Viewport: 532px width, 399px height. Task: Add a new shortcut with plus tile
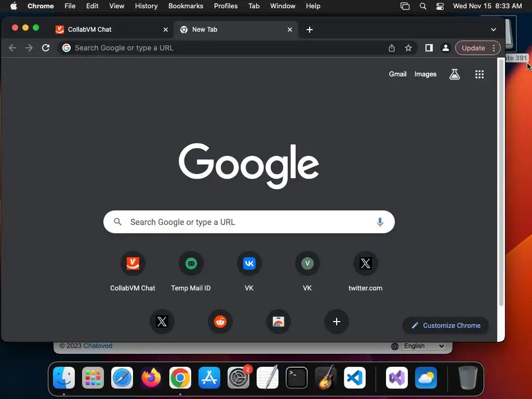(337, 321)
